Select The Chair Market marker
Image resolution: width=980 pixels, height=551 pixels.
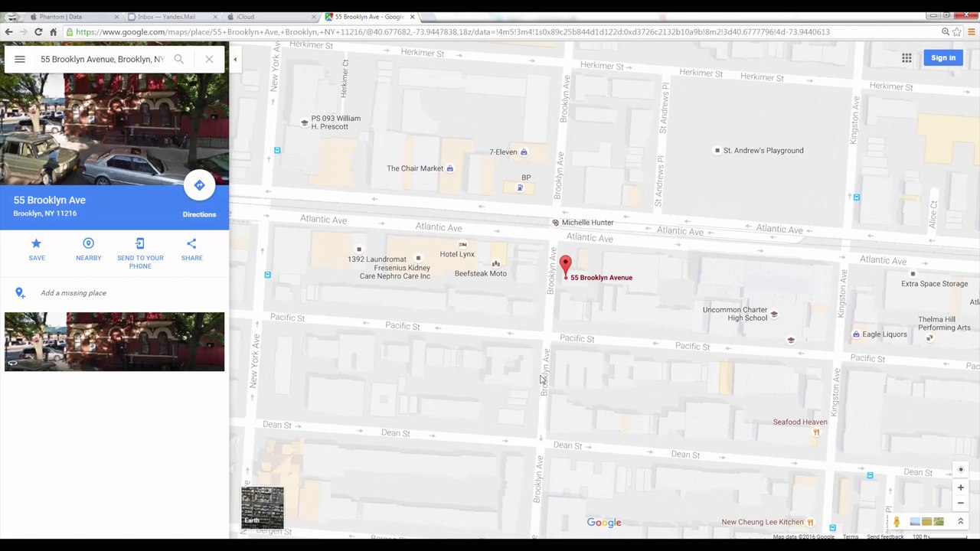pos(450,168)
